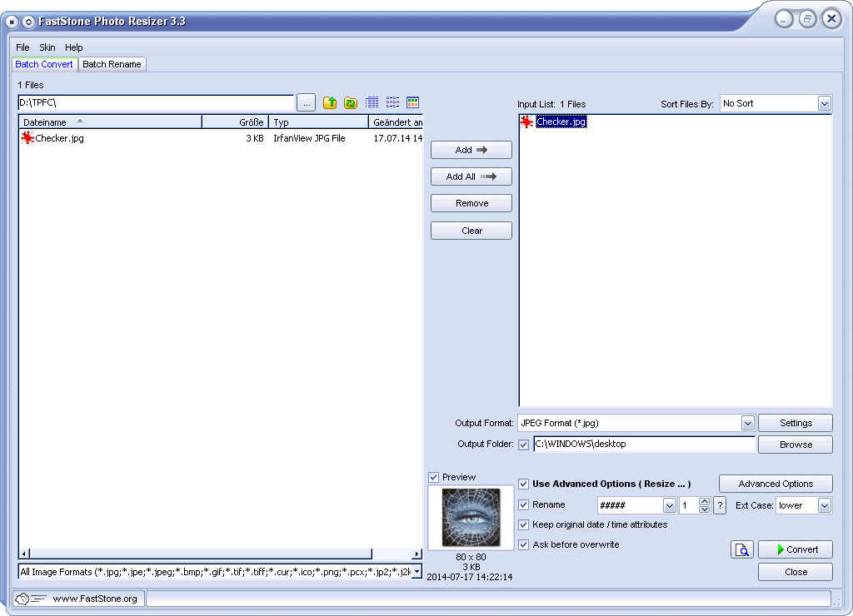Select Checker.jpg in the Input List
The width and height of the screenshot is (853, 616).
pos(561,122)
